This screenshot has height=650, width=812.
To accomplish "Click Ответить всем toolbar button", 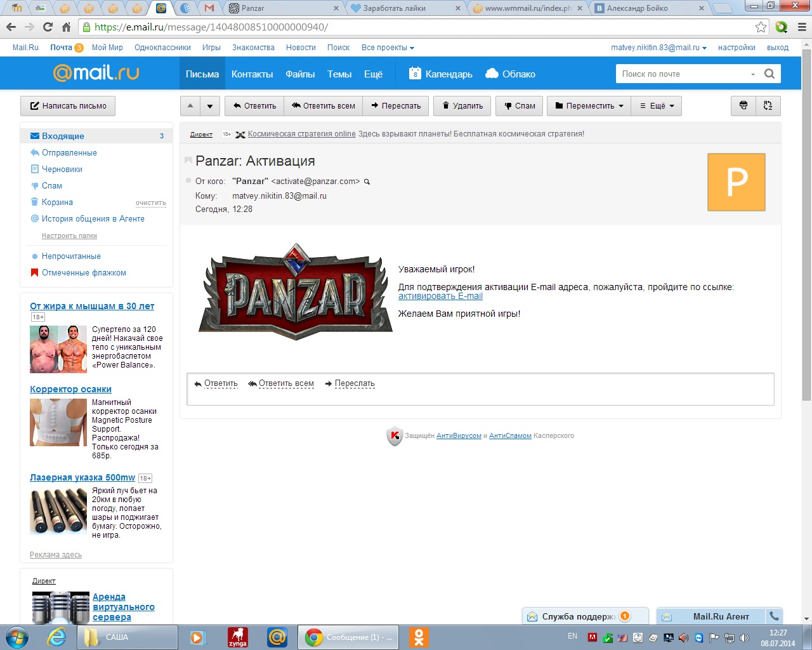I will (324, 106).
